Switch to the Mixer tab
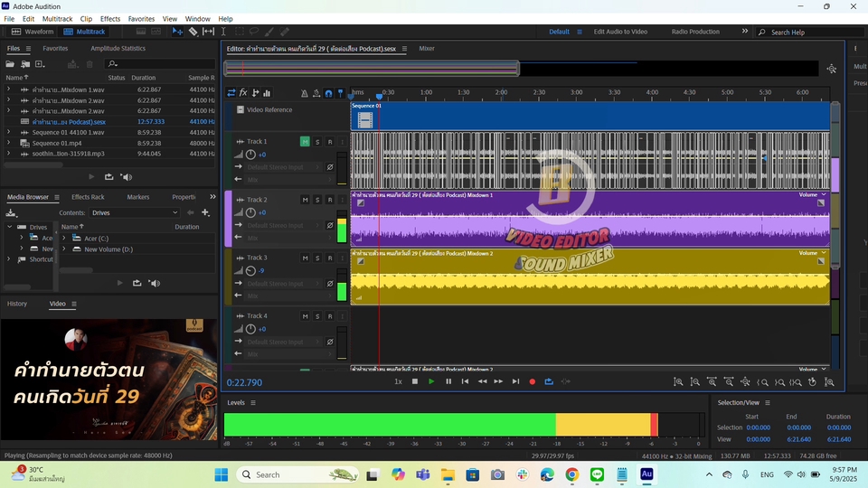The image size is (868, 488). coord(426,49)
